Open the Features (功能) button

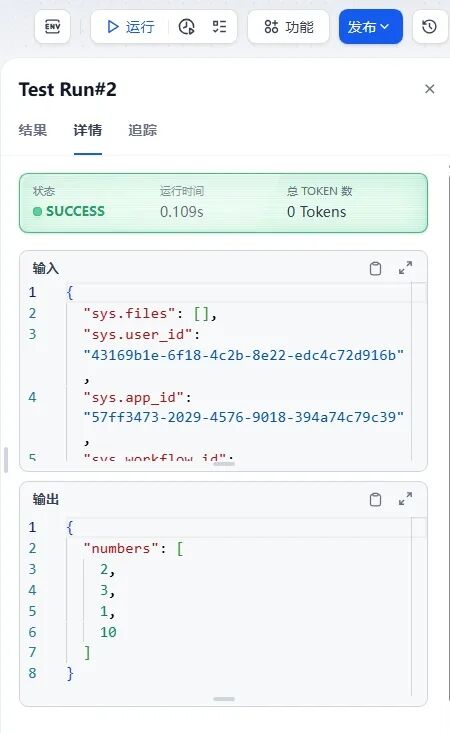(x=288, y=27)
